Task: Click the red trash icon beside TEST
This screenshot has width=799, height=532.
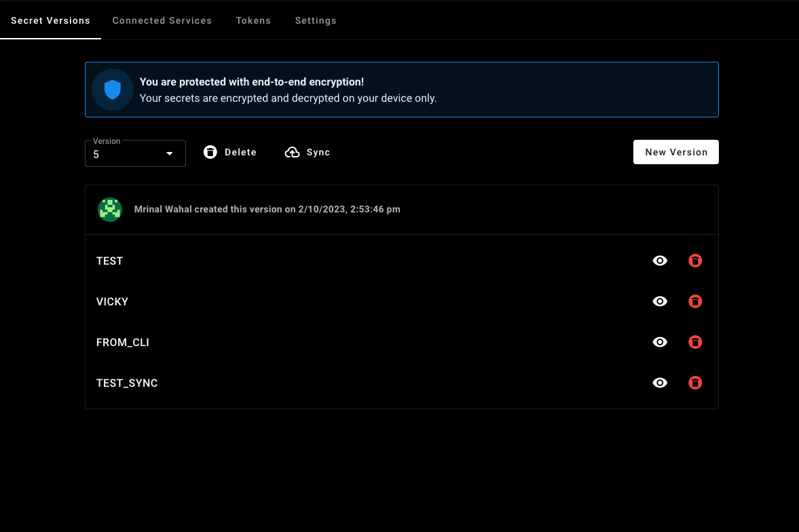Action: (x=694, y=261)
